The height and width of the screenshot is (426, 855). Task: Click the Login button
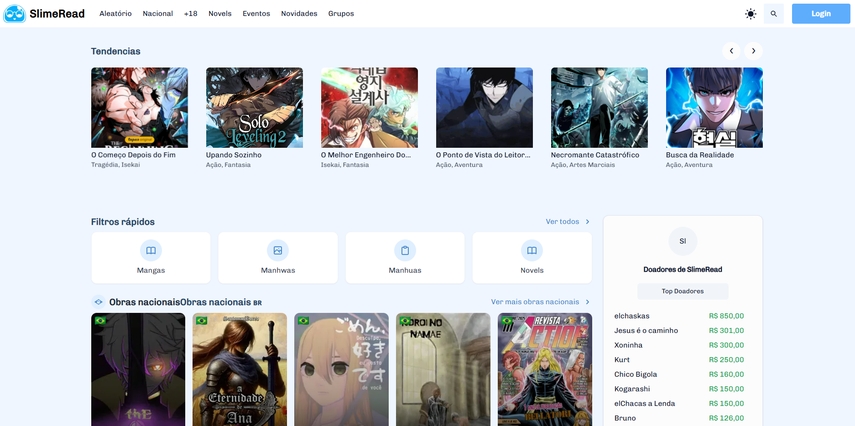point(821,14)
